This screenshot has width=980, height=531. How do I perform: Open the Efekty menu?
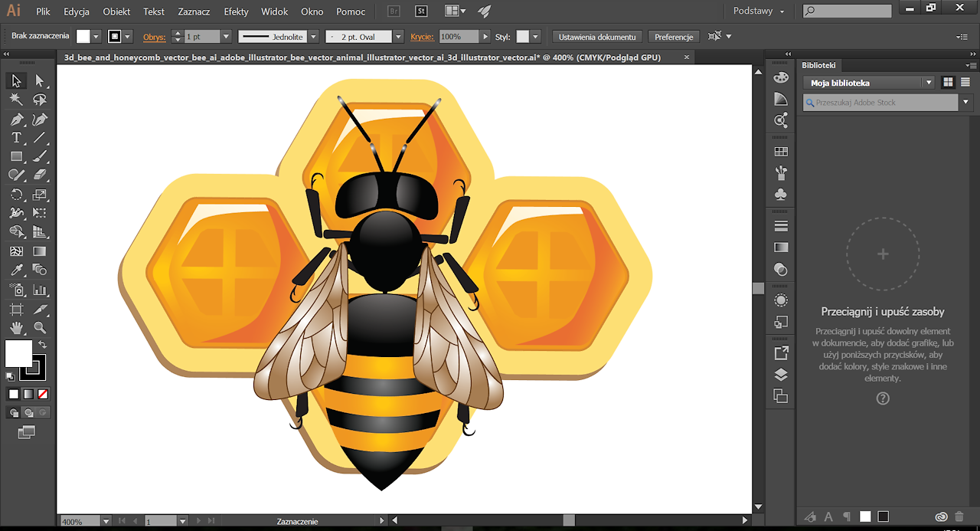[x=236, y=11]
